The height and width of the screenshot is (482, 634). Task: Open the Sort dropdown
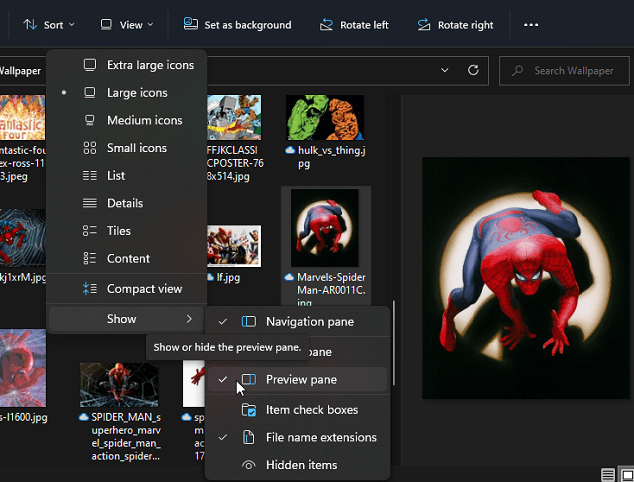click(x=49, y=25)
